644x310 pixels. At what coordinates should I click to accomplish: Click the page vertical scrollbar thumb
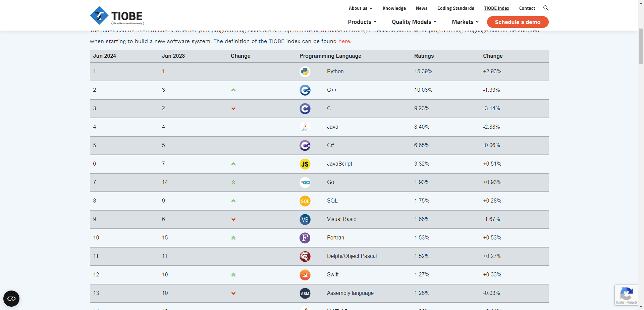pyautogui.click(x=641, y=46)
